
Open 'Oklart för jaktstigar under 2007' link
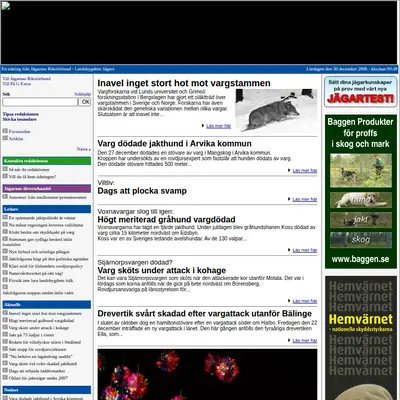38,378
